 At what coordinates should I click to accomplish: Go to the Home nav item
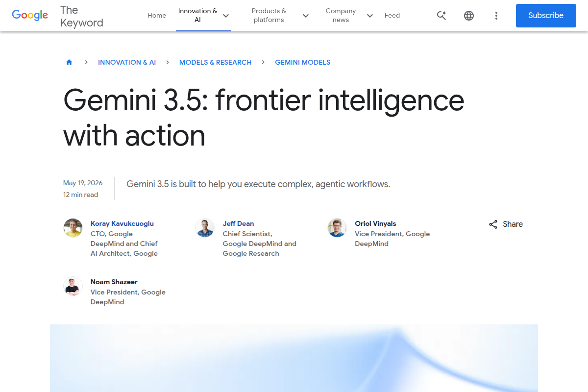tap(157, 16)
